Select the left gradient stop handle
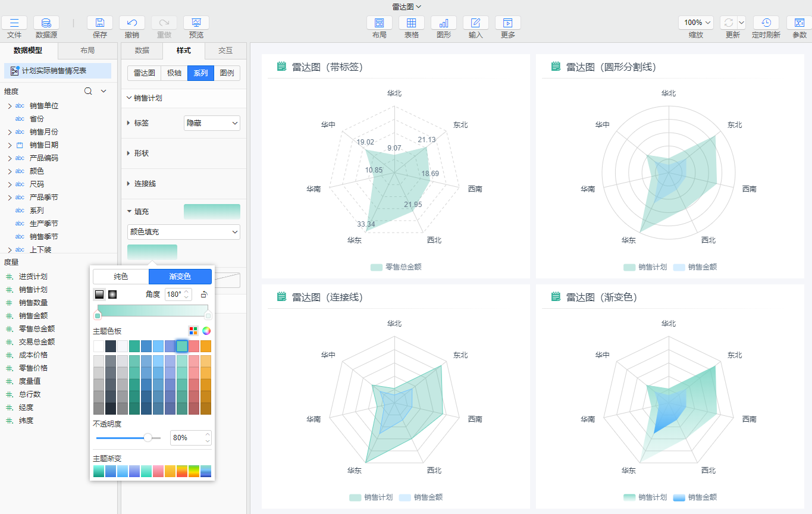The height and width of the screenshot is (514, 812). coord(98,315)
